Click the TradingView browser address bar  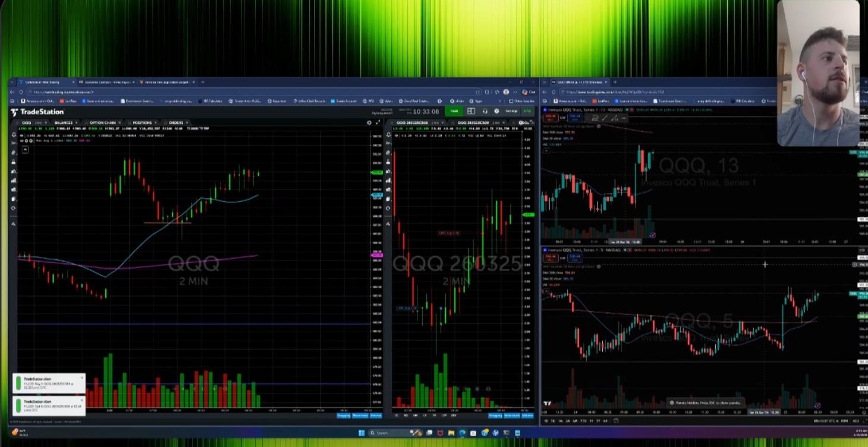[669, 92]
